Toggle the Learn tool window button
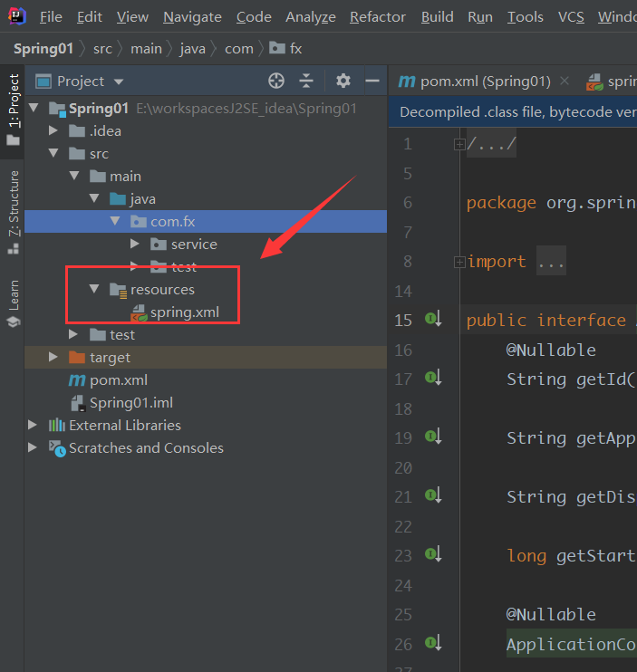The height and width of the screenshot is (672, 637). click(x=14, y=303)
